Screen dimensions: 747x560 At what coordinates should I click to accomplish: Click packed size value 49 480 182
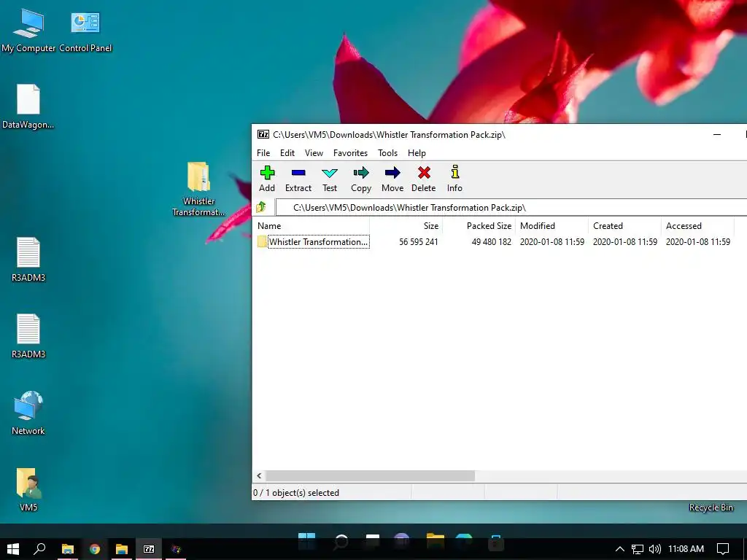pos(491,242)
